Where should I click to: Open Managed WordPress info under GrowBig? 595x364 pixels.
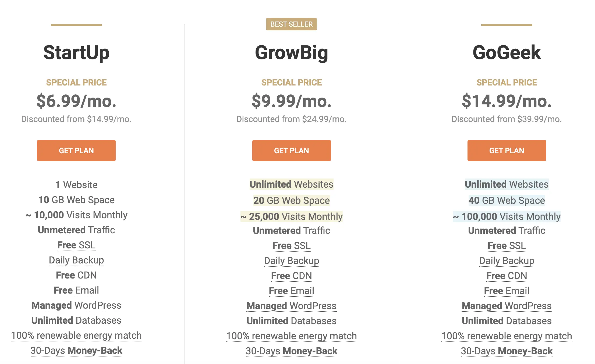pos(291,306)
